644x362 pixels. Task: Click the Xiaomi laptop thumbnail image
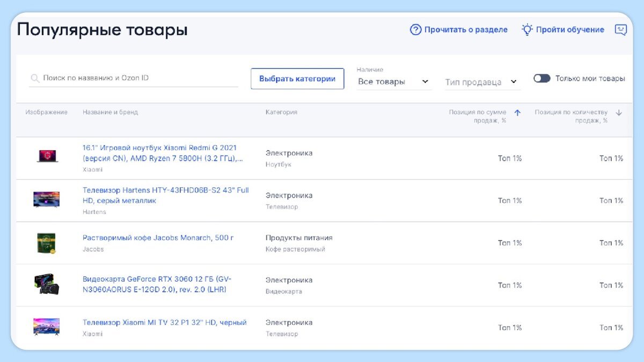click(47, 156)
